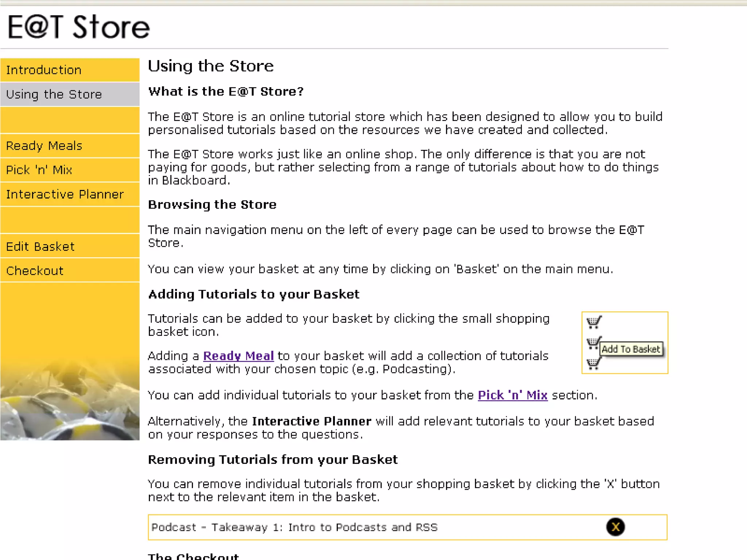This screenshot has height=560, width=747.
Task: Open Edit Basket in sidebar
Action: pos(40,246)
